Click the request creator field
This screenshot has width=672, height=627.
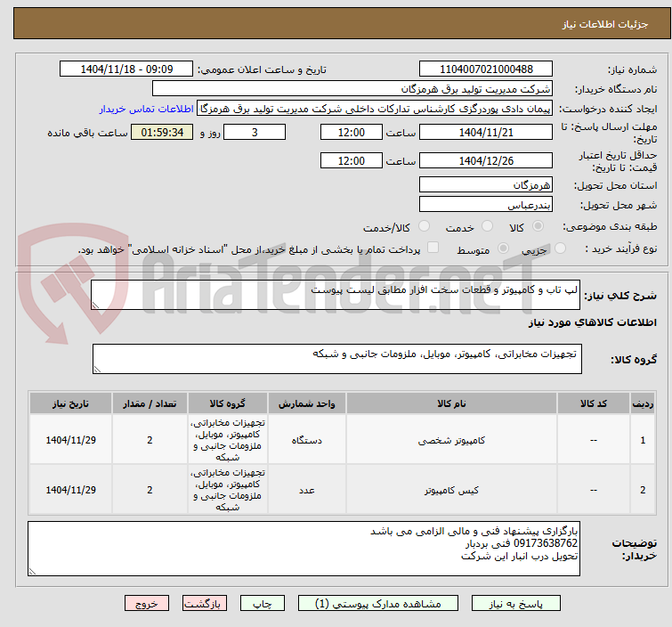(375, 109)
